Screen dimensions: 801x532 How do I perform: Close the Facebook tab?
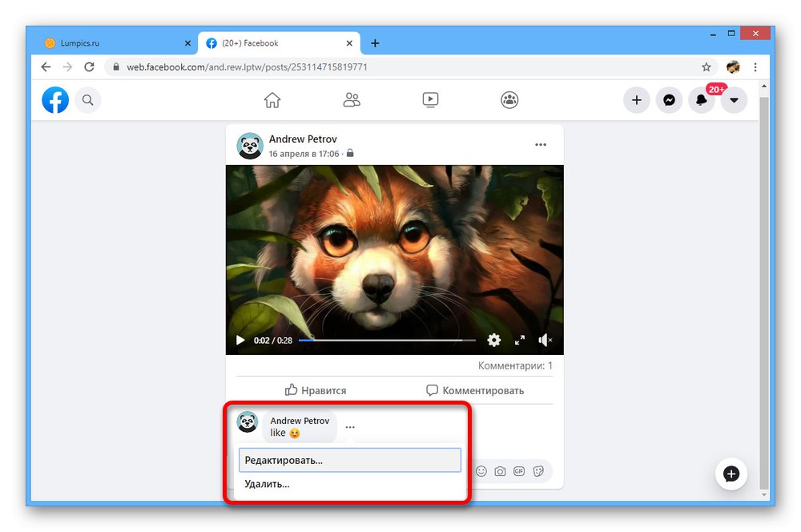click(349, 43)
